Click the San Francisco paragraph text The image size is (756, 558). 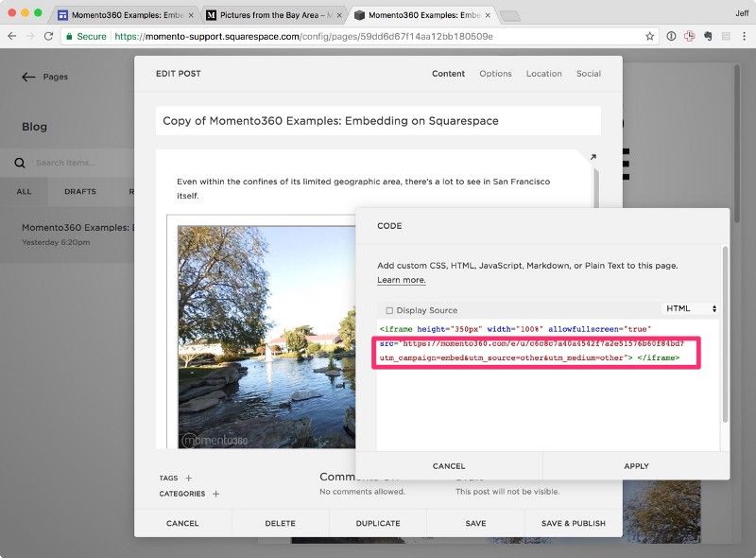tap(363, 188)
